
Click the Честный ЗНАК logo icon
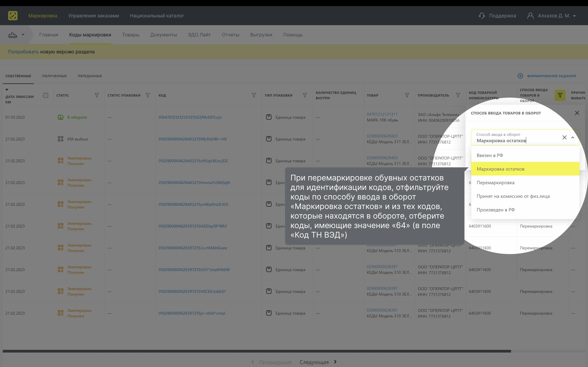pos(13,15)
